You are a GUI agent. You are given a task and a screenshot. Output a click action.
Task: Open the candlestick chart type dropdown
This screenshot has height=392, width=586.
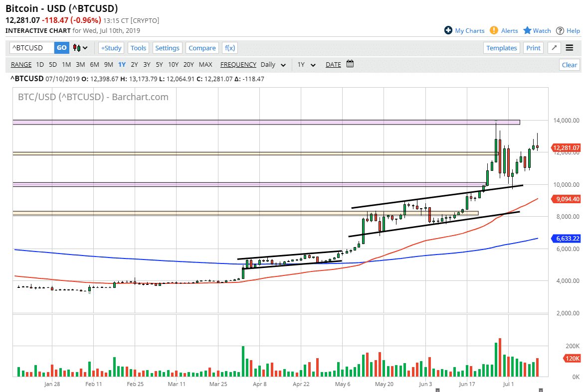coord(80,48)
